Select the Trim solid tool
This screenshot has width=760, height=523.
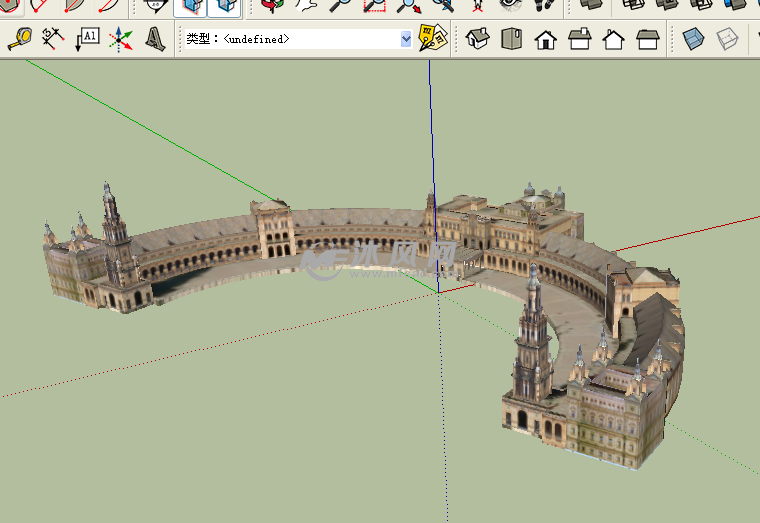pyautogui.click(x=734, y=5)
